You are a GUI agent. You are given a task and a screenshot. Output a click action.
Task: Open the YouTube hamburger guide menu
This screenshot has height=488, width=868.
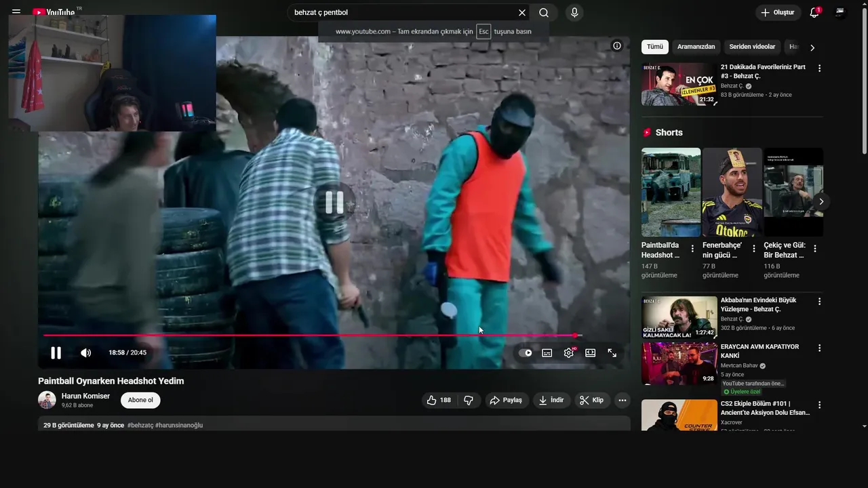[x=16, y=12]
